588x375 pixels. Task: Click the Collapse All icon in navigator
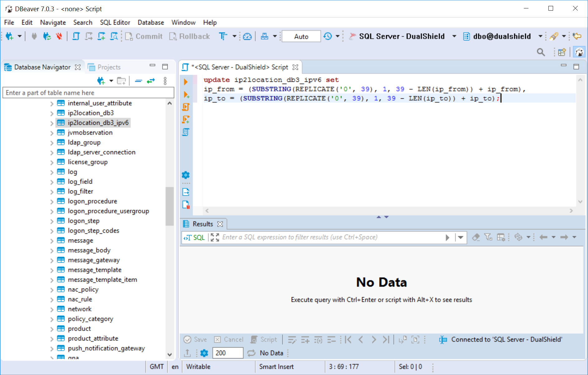pos(138,81)
